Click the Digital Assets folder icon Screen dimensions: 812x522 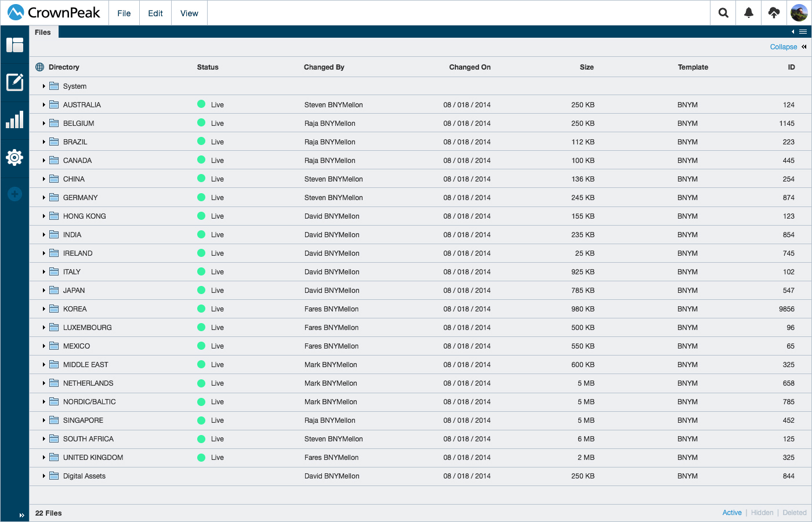54,476
